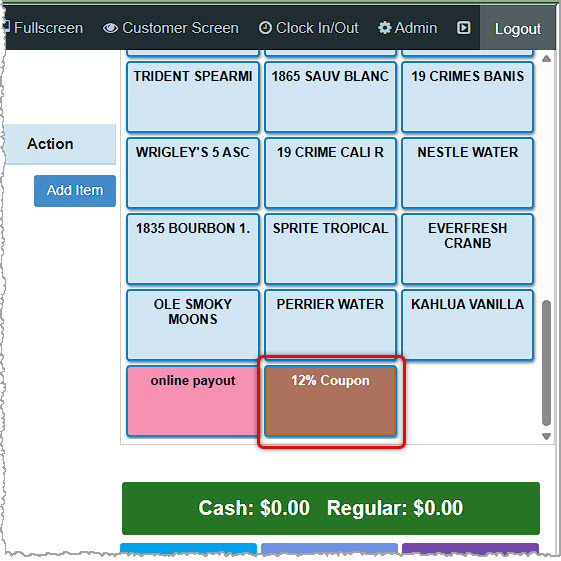Image resolution: width=561 pixels, height=561 pixels.
Task: Select the TRIDENT SPEARMI product tile
Action: point(193,97)
